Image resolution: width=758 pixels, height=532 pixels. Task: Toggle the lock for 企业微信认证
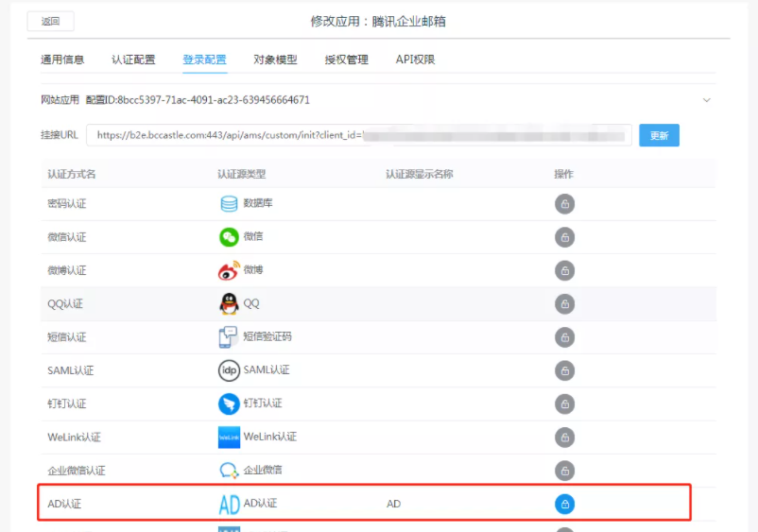tap(564, 471)
